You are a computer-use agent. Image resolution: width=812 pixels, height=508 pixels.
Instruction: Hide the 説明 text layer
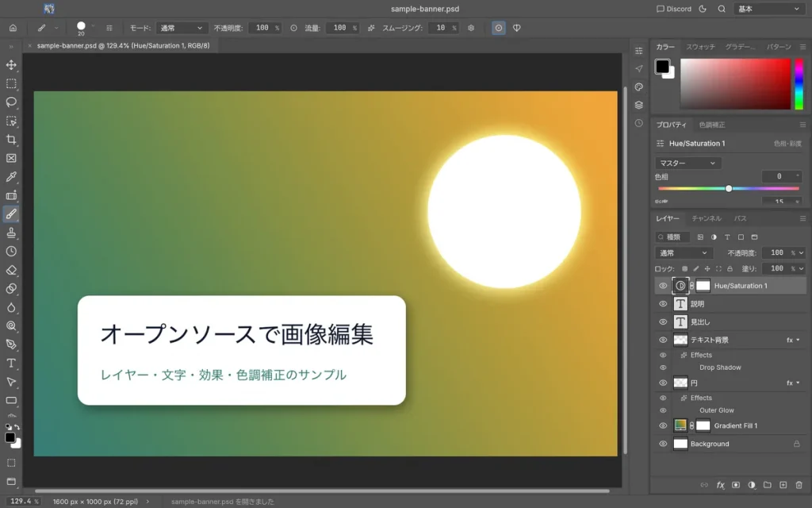[x=663, y=304]
